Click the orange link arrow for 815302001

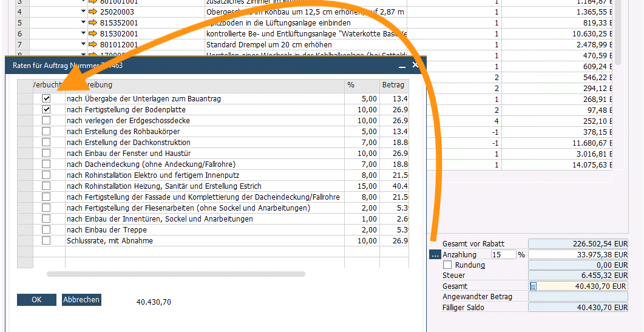pos(93,34)
